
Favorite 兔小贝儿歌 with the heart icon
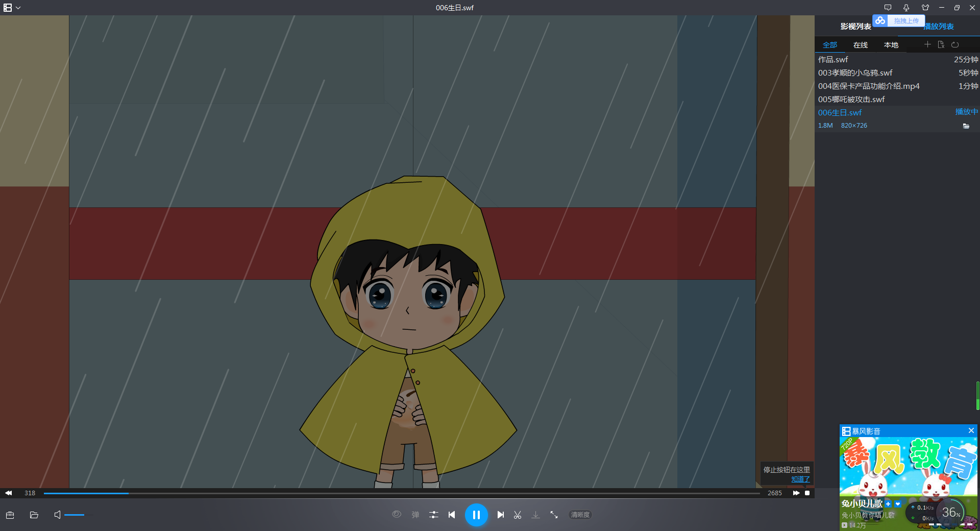pyautogui.click(x=898, y=504)
